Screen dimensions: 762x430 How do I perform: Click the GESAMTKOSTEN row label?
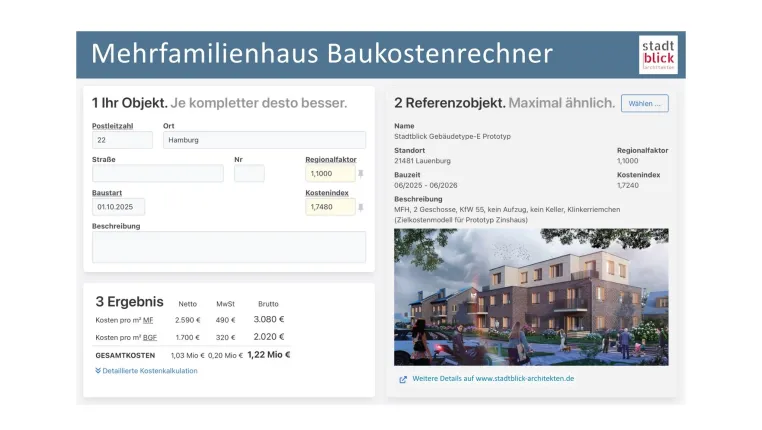click(x=125, y=356)
